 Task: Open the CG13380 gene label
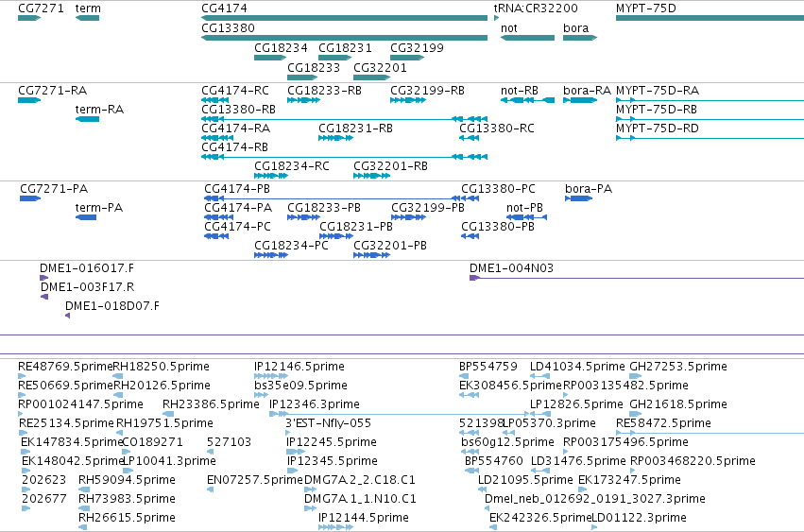pyautogui.click(x=228, y=27)
